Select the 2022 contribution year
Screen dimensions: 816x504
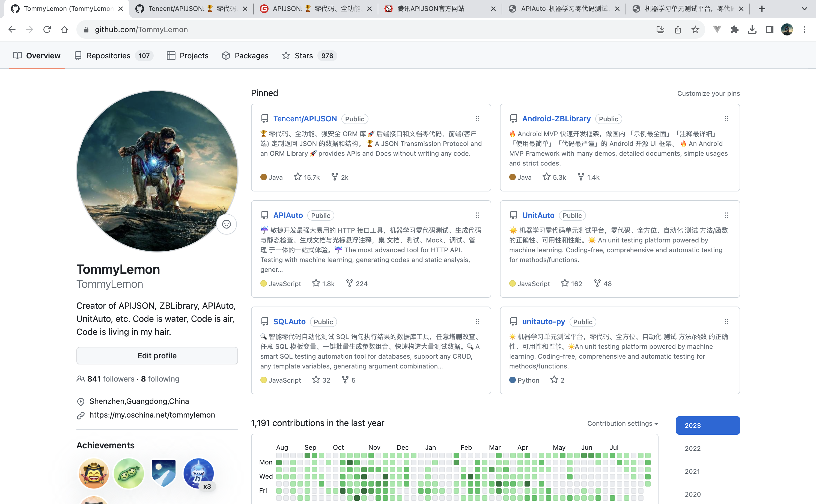(693, 448)
